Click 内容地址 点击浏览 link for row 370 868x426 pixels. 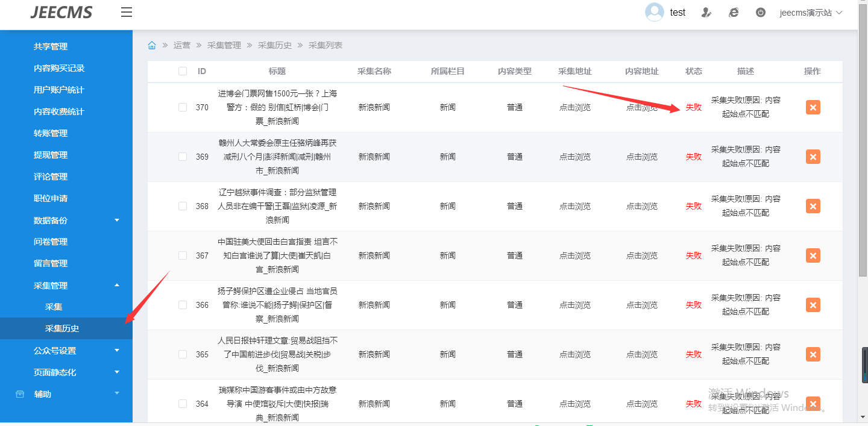click(641, 107)
